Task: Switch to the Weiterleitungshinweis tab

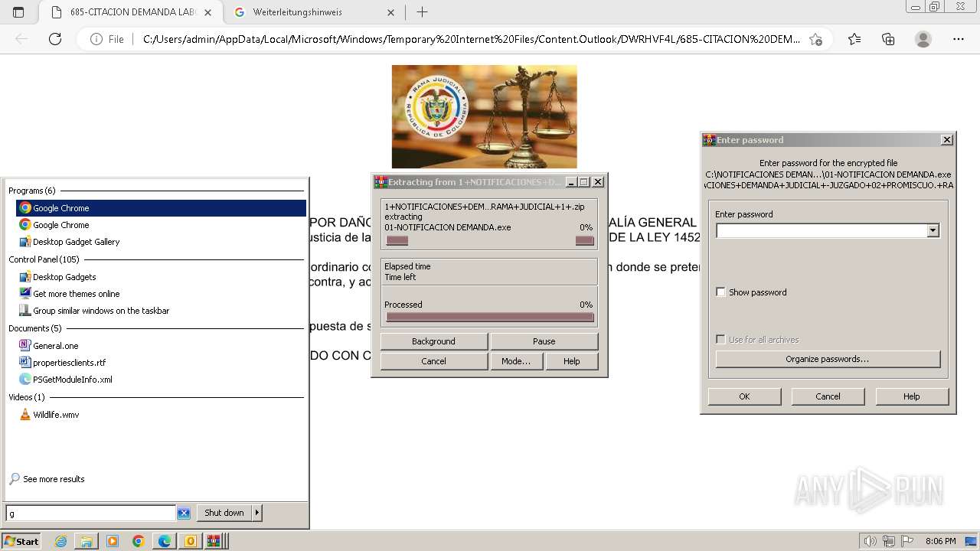Action: tap(315, 12)
